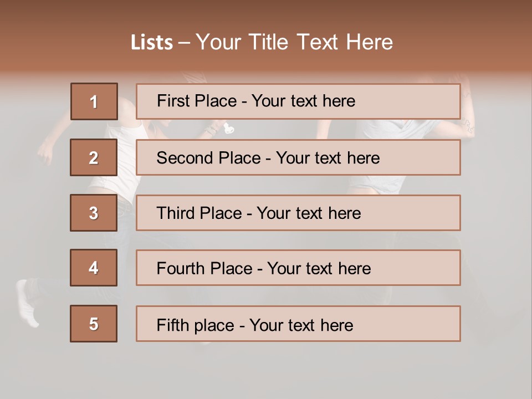532x399 pixels.
Task: Select the "First Place - Your text here" bar
Action: 298,101
